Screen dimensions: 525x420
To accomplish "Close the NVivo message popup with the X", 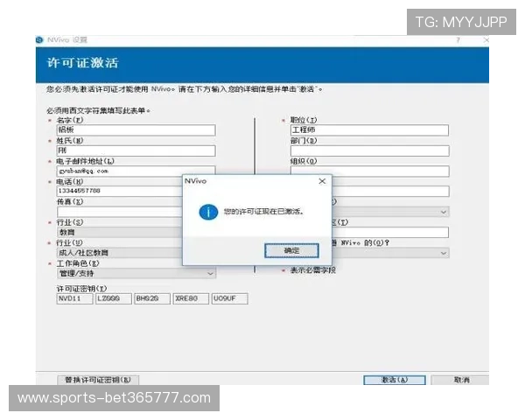I will 321,181.
